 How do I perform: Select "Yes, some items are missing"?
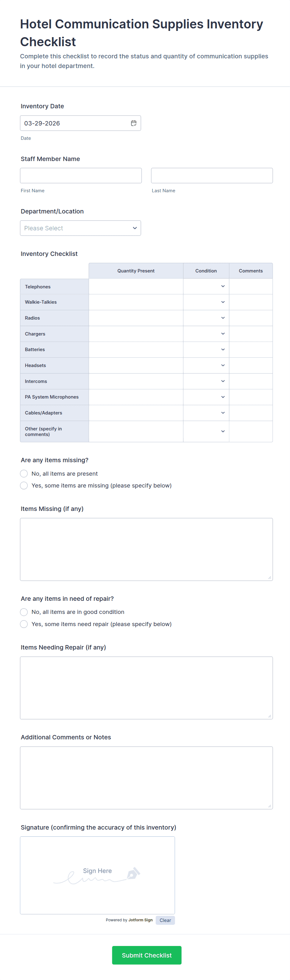(x=24, y=485)
